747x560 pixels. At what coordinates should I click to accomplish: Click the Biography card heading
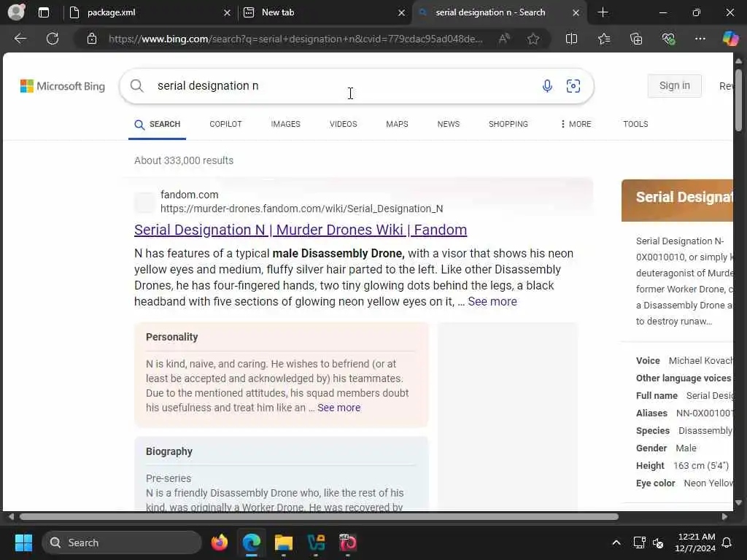tap(169, 451)
